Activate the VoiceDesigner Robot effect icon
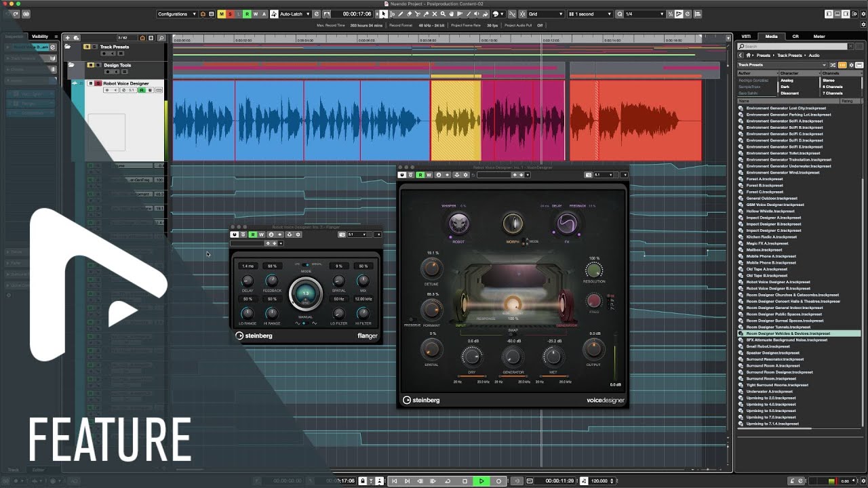 tap(459, 223)
